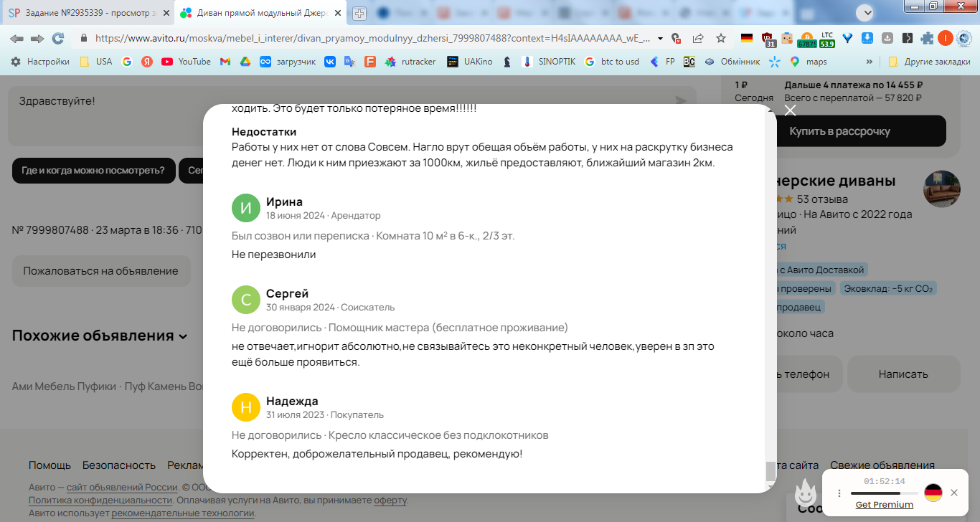Open the rutracker bookmark
The height and width of the screenshot is (522, 980).
(410, 62)
